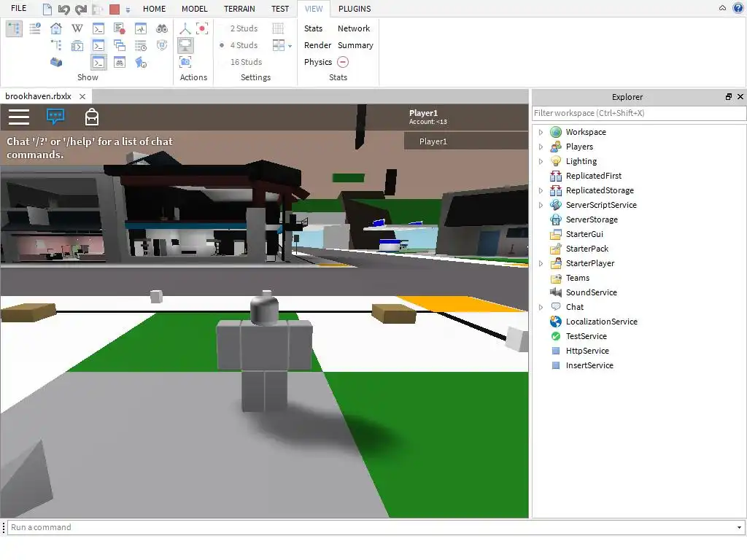Click the blue help question mark icon
Viewport: 747px width, 560px height.
click(x=738, y=8)
